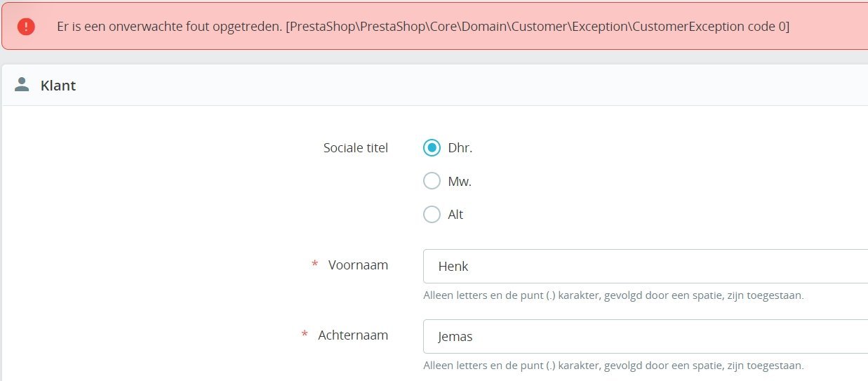Screen dimensions: 868x381
Task: Click the Achternaam field label
Action: coord(353,335)
